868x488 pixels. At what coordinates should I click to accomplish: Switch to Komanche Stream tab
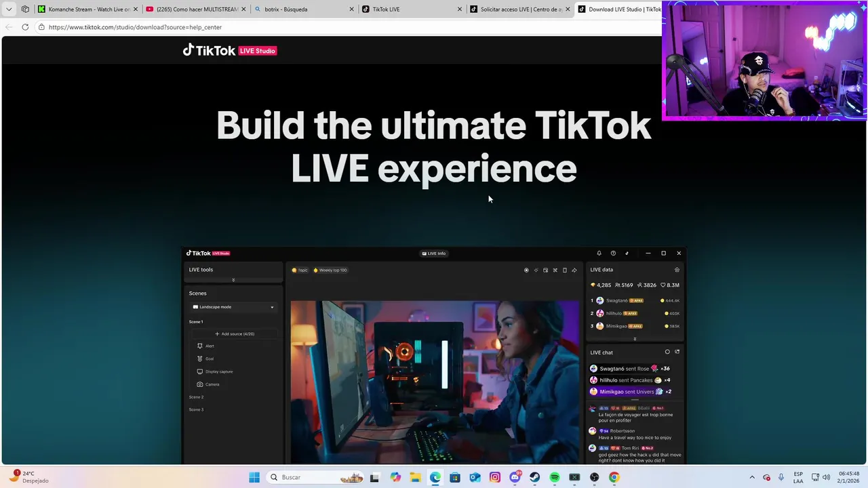83,9
